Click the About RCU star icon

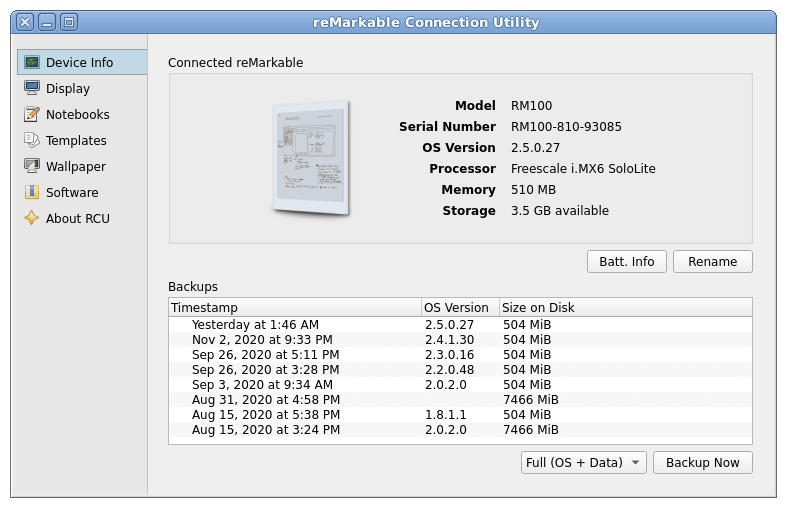point(32,218)
